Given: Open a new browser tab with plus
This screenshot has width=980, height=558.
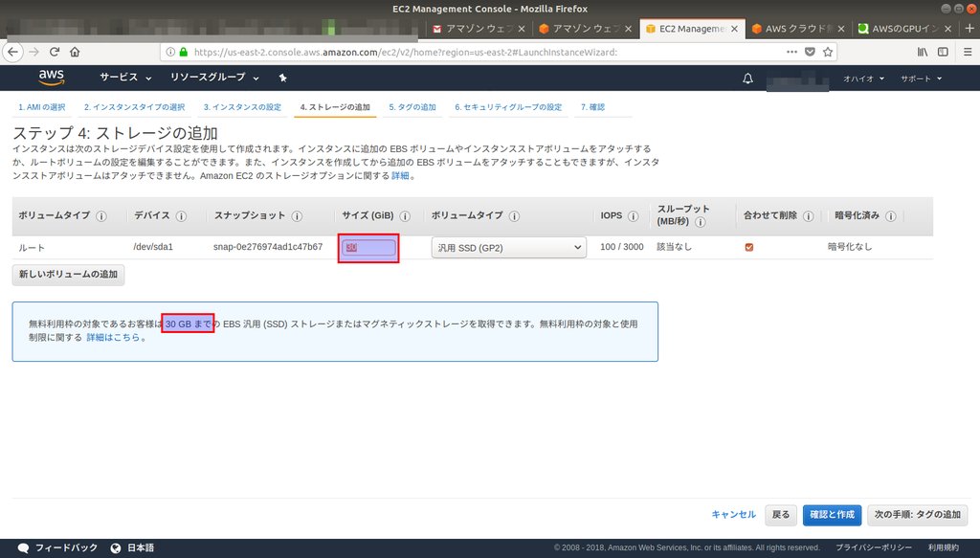Looking at the screenshot, I should [x=969, y=28].
